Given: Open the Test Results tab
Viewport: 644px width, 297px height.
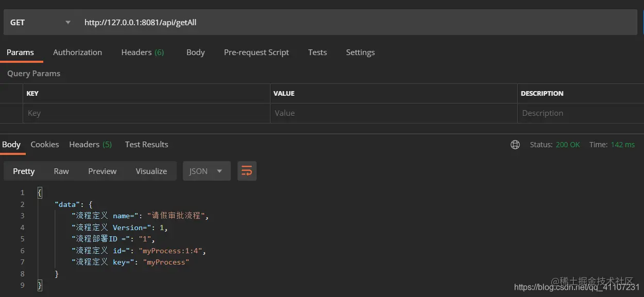Looking at the screenshot, I should pyautogui.click(x=146, y=144).
